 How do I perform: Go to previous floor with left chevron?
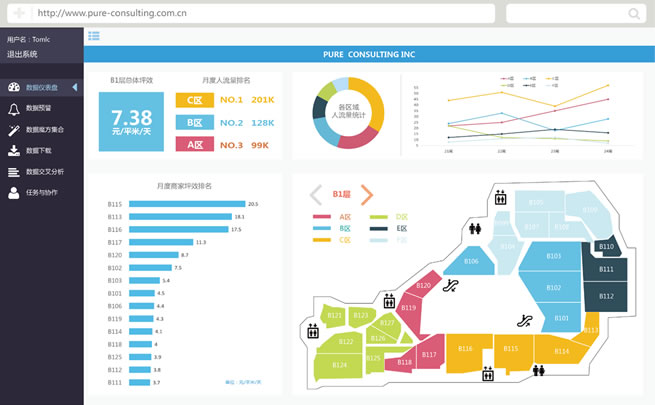(316, 194)
